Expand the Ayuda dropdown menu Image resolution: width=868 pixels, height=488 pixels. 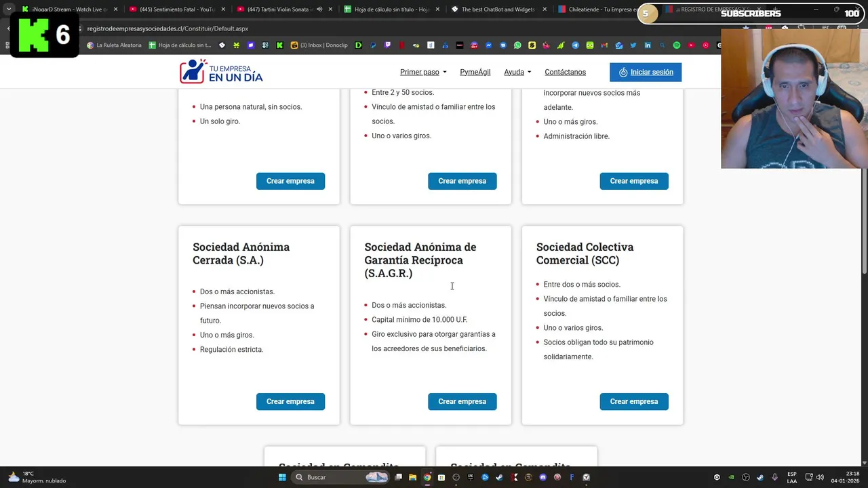pyautogui.click(x=517, y=72)
